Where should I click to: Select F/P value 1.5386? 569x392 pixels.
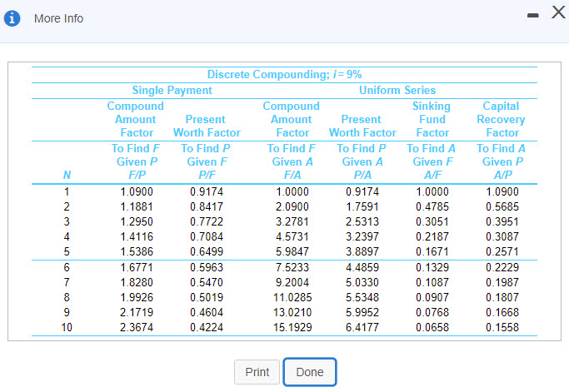coord(137,251)
